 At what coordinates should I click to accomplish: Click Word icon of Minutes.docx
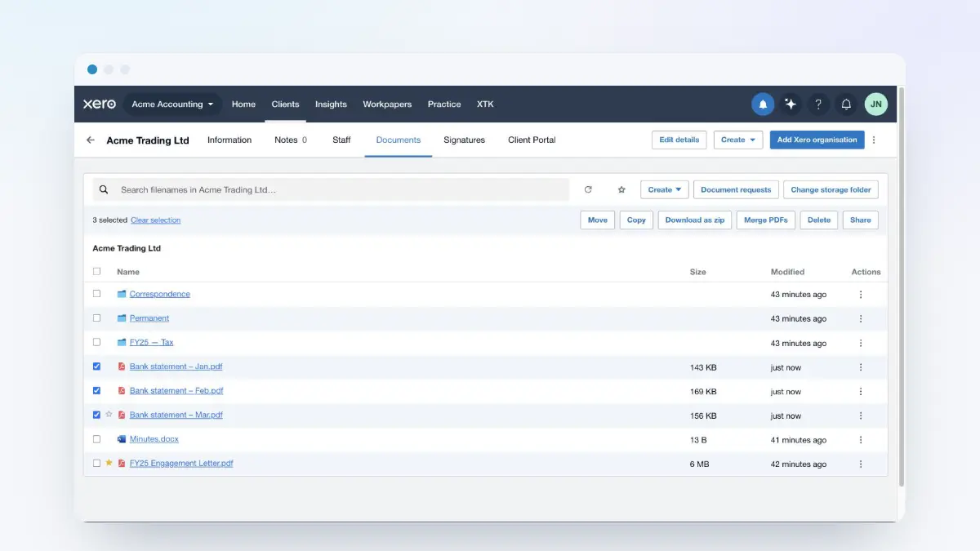click(x=122, y=439)
